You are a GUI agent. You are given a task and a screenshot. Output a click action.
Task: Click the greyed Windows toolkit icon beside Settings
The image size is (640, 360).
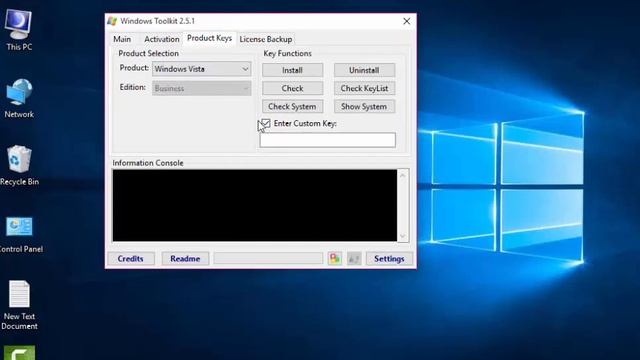(x=354, y=258)
